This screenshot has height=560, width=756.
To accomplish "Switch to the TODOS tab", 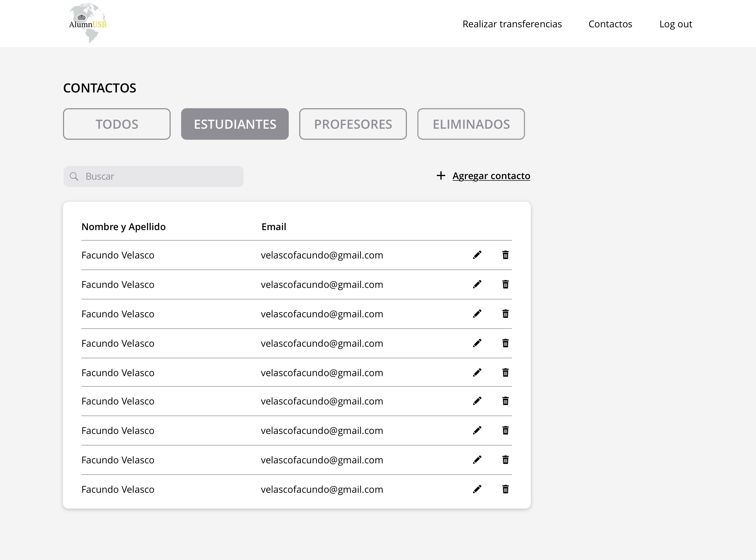I will coord(117,124).
